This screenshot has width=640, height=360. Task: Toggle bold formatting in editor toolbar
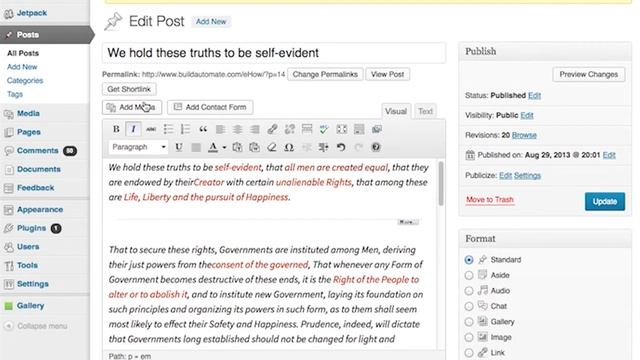click(x=116, y=129)
